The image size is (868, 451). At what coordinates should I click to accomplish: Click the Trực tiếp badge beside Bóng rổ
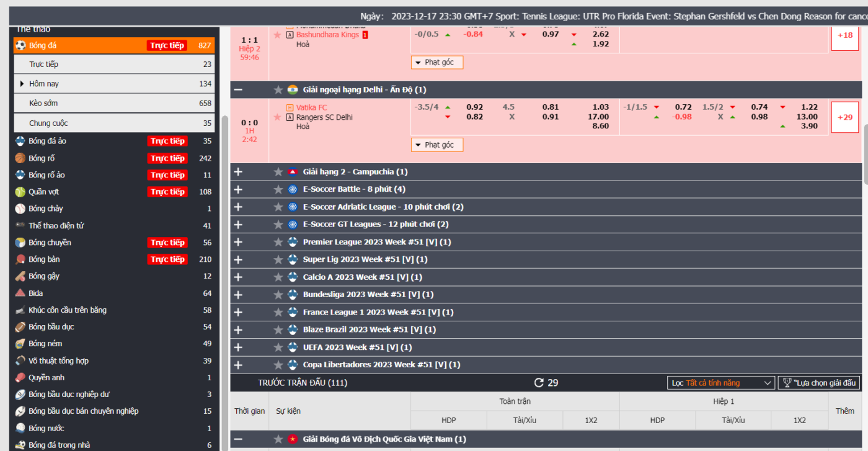pyautogui.click(x=167, y=158)
